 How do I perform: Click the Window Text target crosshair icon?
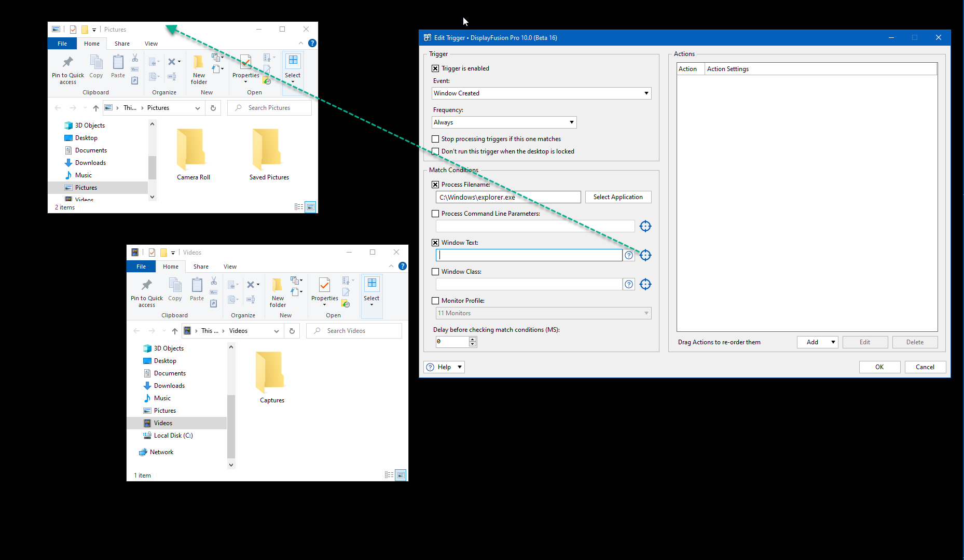click(x=645, y=255)
